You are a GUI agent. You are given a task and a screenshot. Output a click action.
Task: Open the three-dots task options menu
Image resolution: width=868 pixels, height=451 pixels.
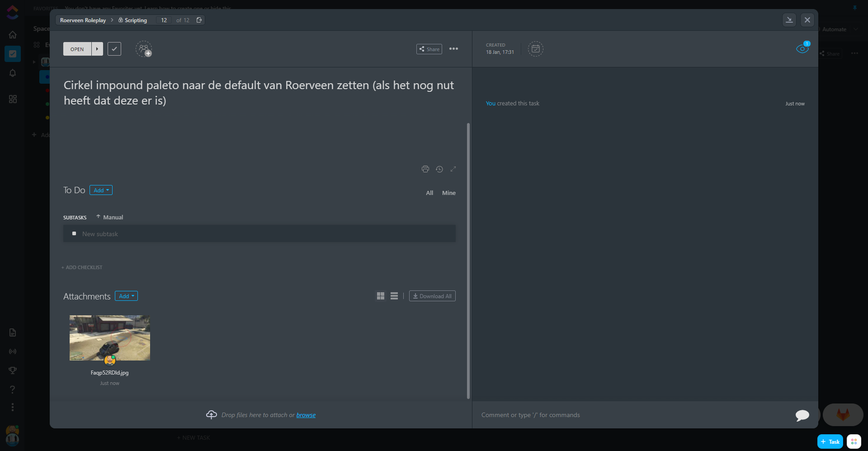pyautogui.click(x=453, y=49)
